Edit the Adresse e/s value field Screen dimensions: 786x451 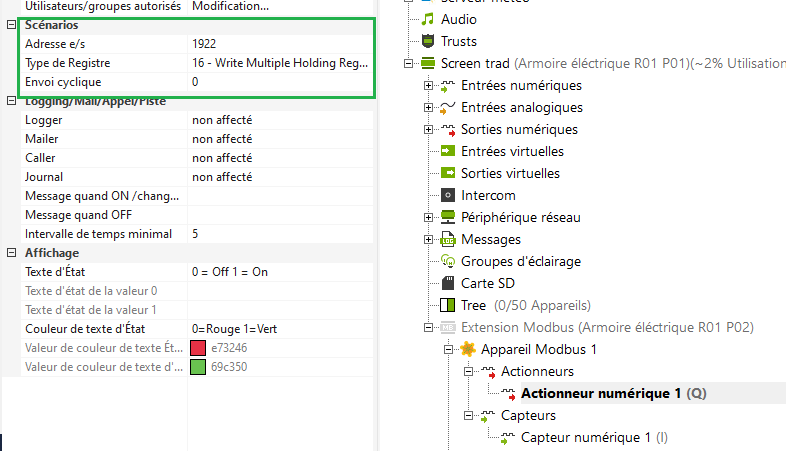pos(280,44)
